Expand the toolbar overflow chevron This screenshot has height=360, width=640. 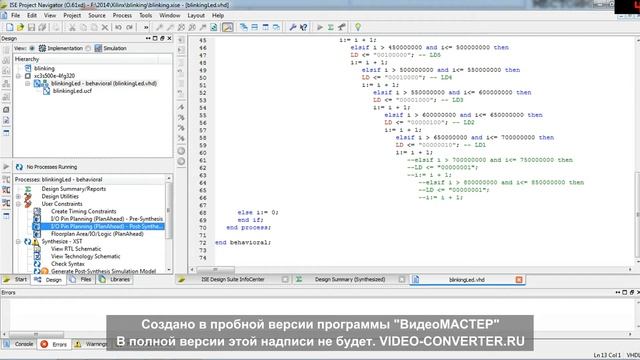pyautogui.click(x=146, y=27)
